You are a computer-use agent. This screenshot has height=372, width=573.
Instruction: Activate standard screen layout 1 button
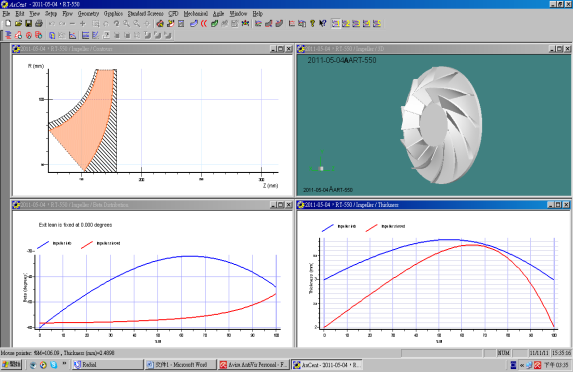[335, 24]
